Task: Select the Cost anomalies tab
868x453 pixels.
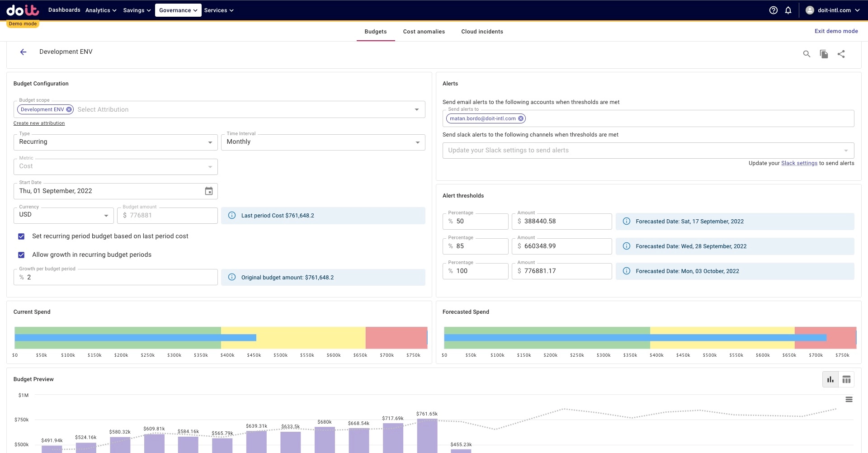Action: coord(424,32)
